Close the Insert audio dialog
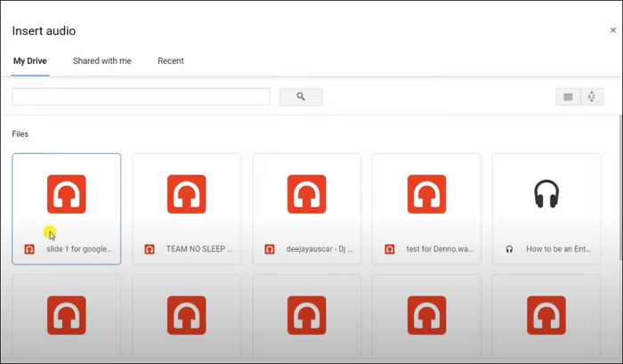The image size is (623, 364). [612, 30]
